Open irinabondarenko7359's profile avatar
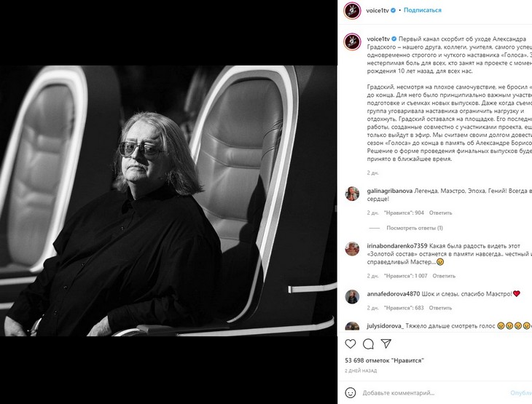 click(352, 249)
